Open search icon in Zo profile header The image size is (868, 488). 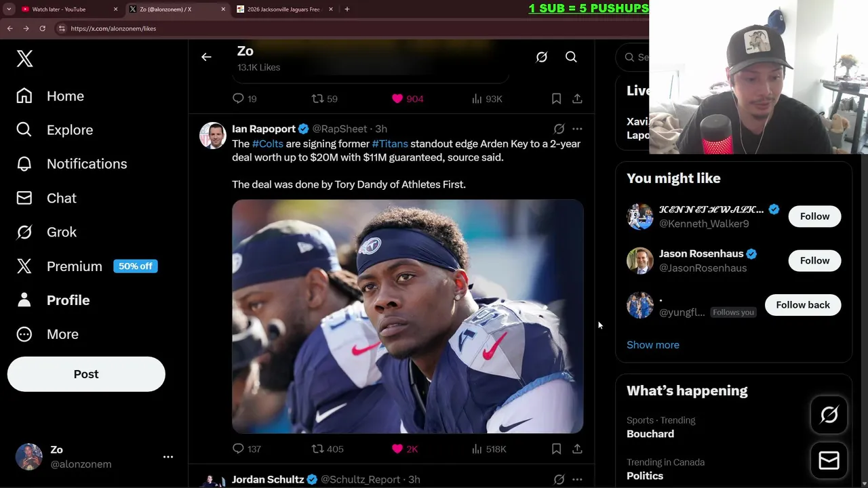tap(571, 57)
